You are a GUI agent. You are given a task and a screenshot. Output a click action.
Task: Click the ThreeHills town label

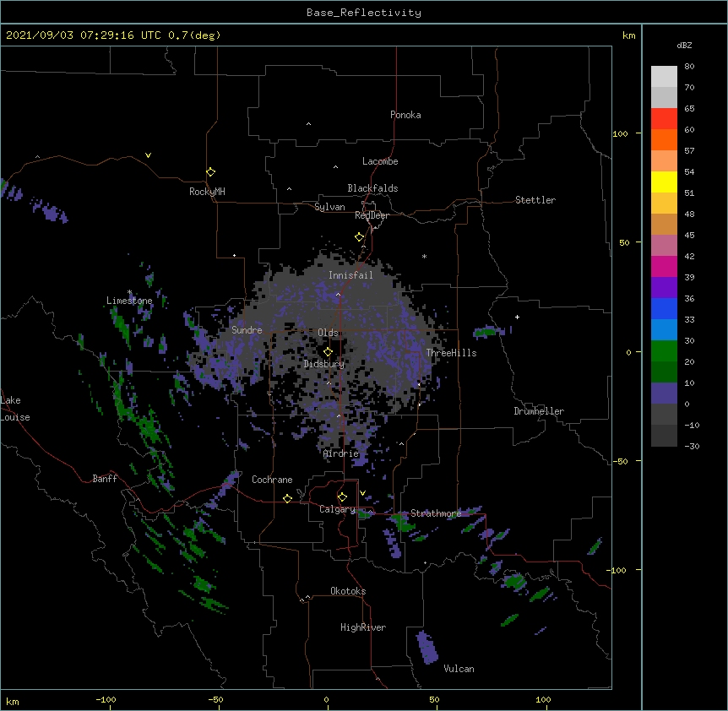coord(451,353)
